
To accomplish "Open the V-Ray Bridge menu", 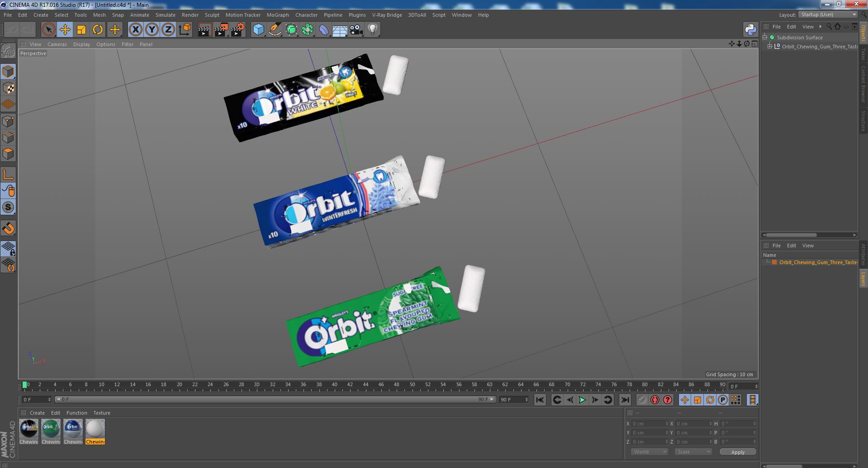I will [387, 15].
